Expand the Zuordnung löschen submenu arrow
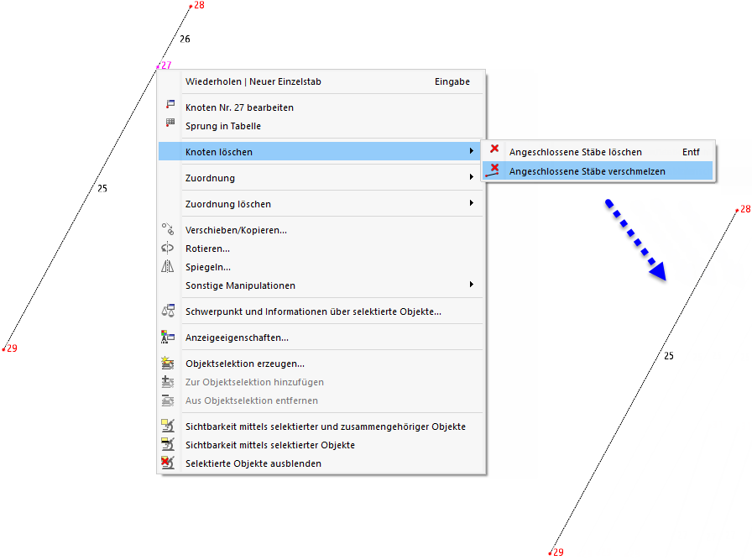The width and height of the screenshot is (752, 560). coord(472,203)
